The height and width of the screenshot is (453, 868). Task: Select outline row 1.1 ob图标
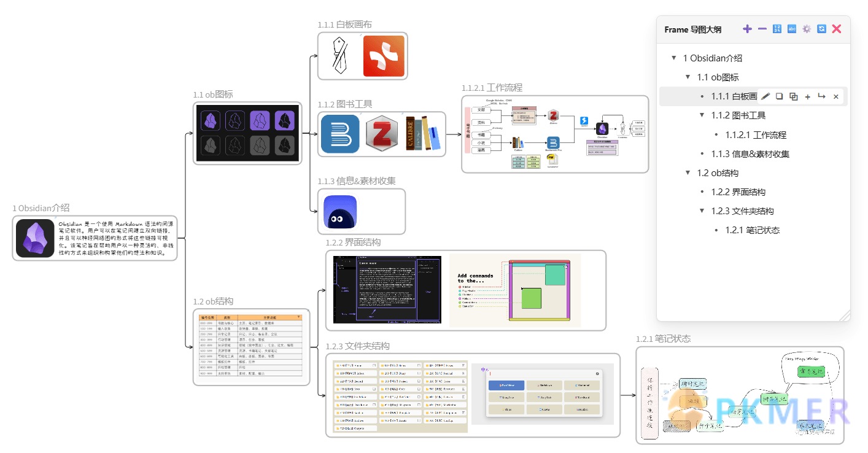click(718, 77)
